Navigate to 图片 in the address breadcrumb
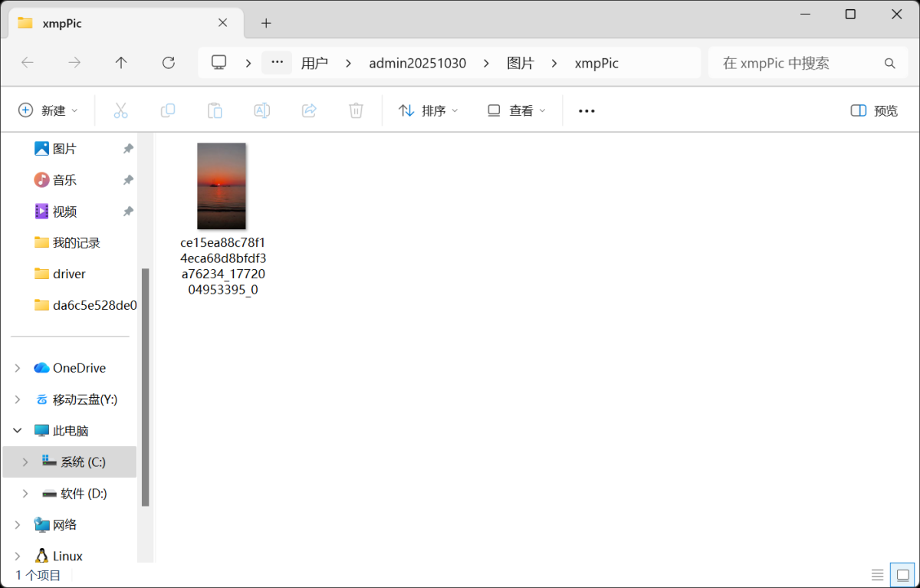920x588 pixels. coord(521,63)
